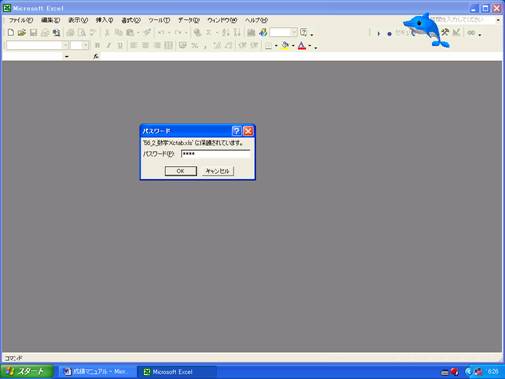Click the New workbook icon

point(11,32)
